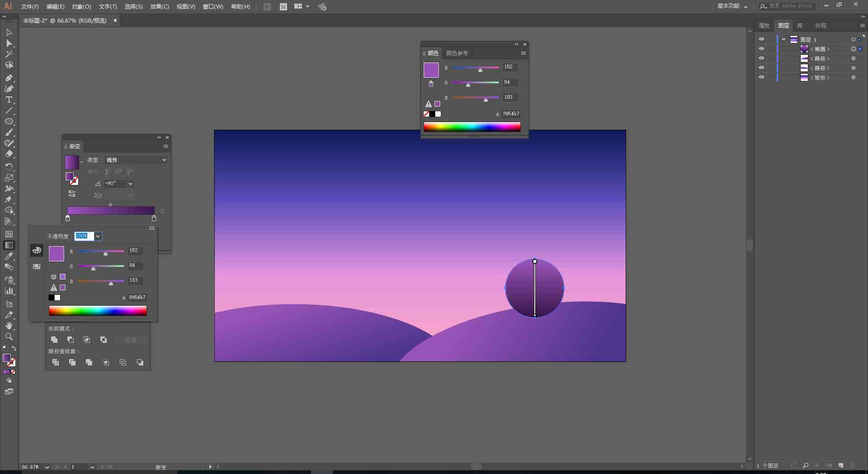Click reverse gradient icon in gradient panel
The image size is (868, 474).
tap(72, 194)
